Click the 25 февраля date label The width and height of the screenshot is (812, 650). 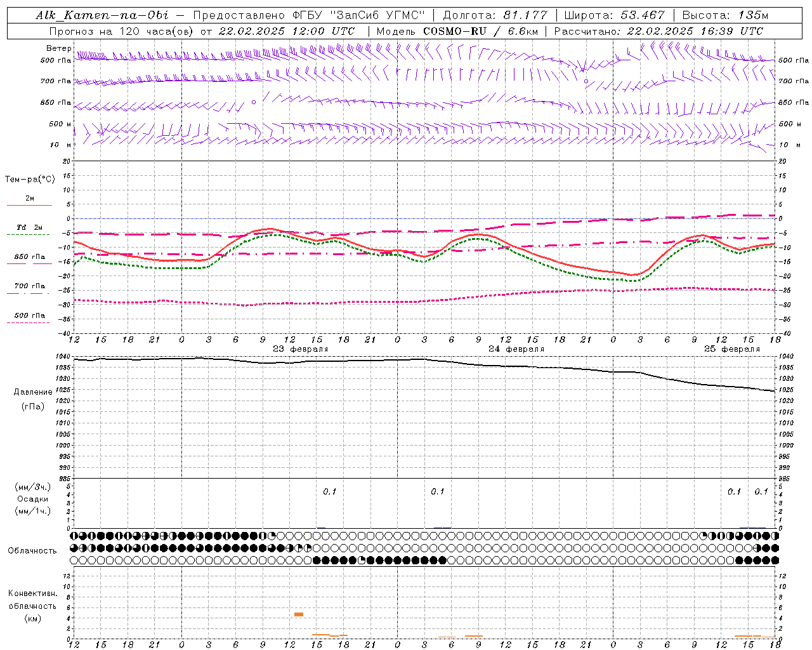tap(732, 349)
